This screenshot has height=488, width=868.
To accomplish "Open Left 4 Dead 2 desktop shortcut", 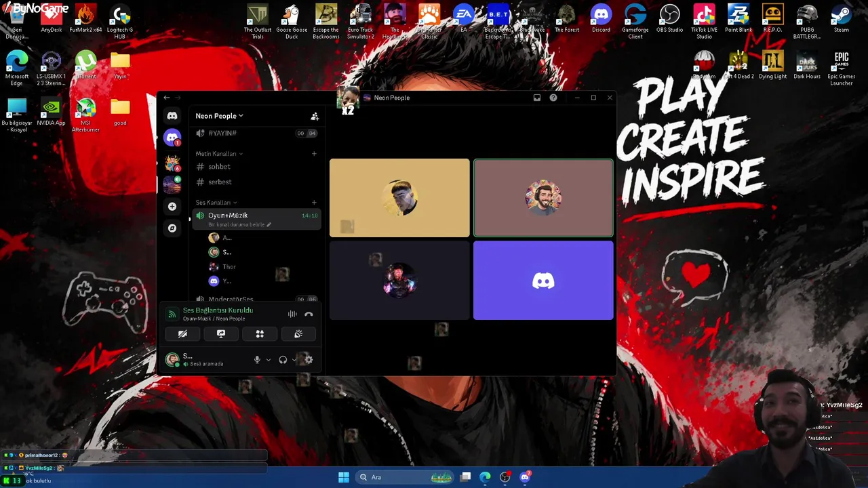I will click(x=738, y=65).
